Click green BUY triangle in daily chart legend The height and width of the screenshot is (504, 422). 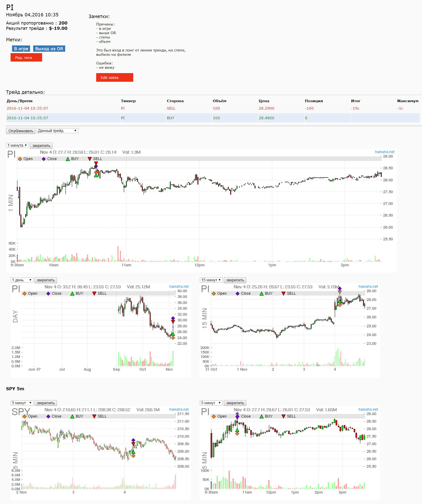pyautogui.click(x=72, y=294)
